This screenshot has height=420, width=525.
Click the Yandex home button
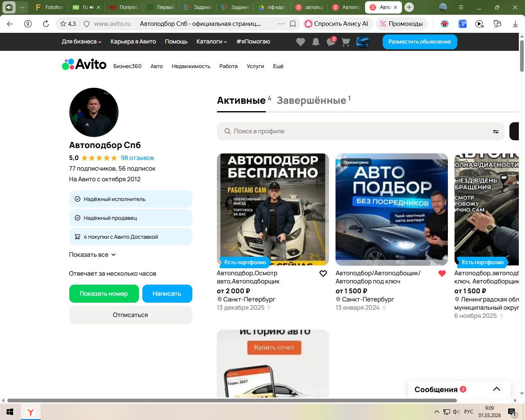(28, 24)
